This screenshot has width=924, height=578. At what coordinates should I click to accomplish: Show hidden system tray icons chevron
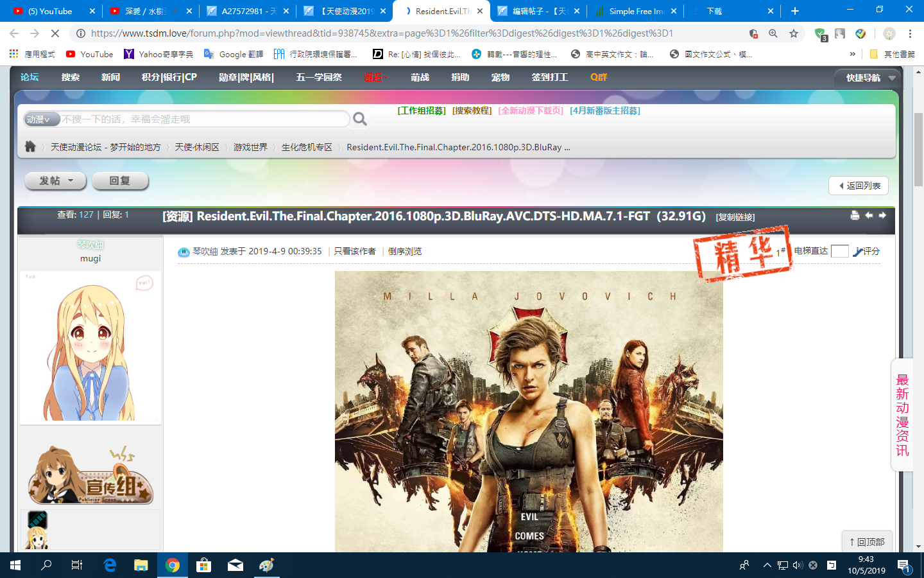click(767, 565)
